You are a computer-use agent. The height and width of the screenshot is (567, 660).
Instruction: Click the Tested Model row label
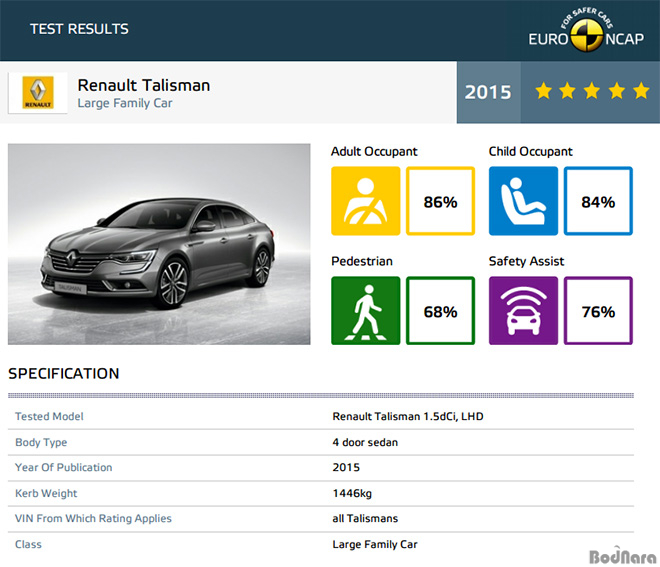[49, 417]
